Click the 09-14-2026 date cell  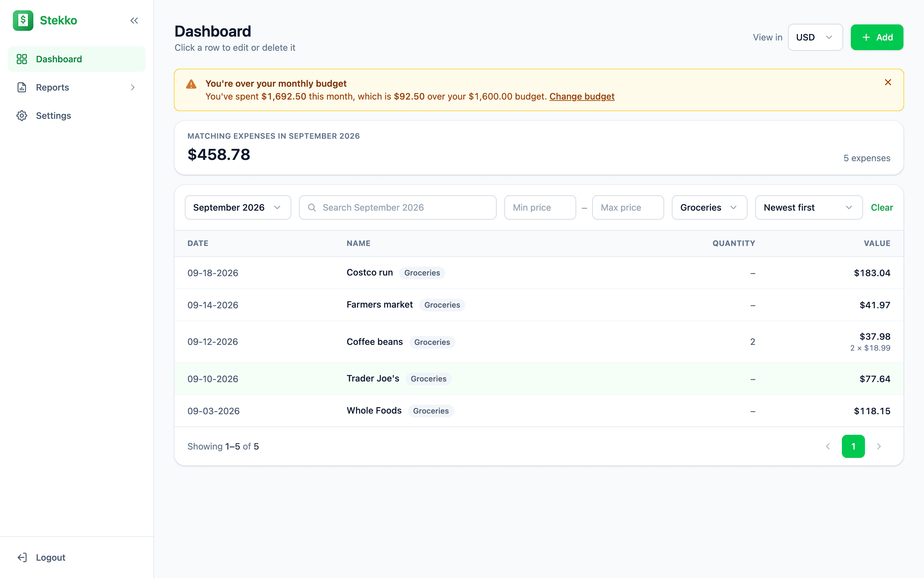pos(213,305)
